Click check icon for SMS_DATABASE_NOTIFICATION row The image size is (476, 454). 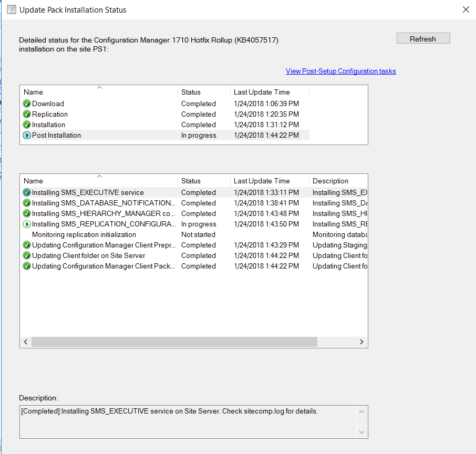click(x=27, y=203)
